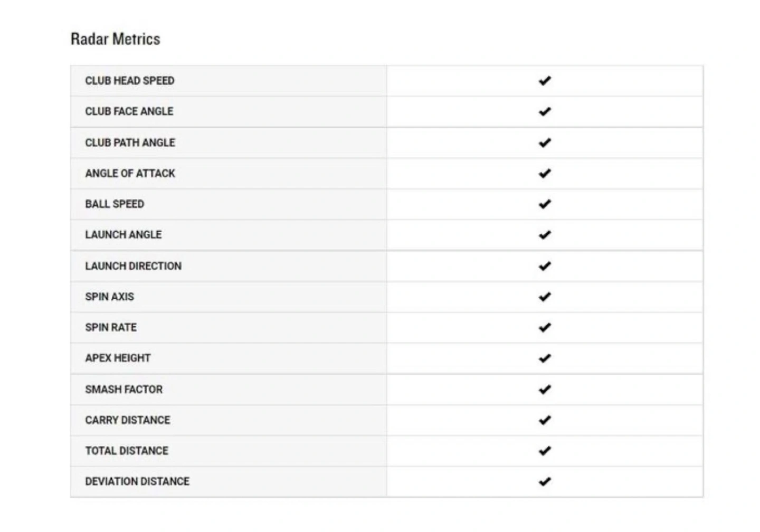Click the Launch Direction checkmark
The width and height of the screenshot is (760, 532).
pyautogui.click(x=545, y=266)
